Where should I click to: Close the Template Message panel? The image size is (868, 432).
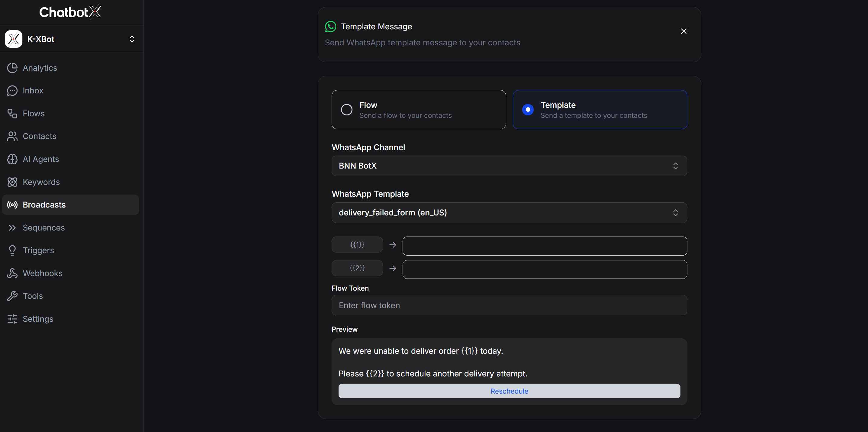[683, 31]
